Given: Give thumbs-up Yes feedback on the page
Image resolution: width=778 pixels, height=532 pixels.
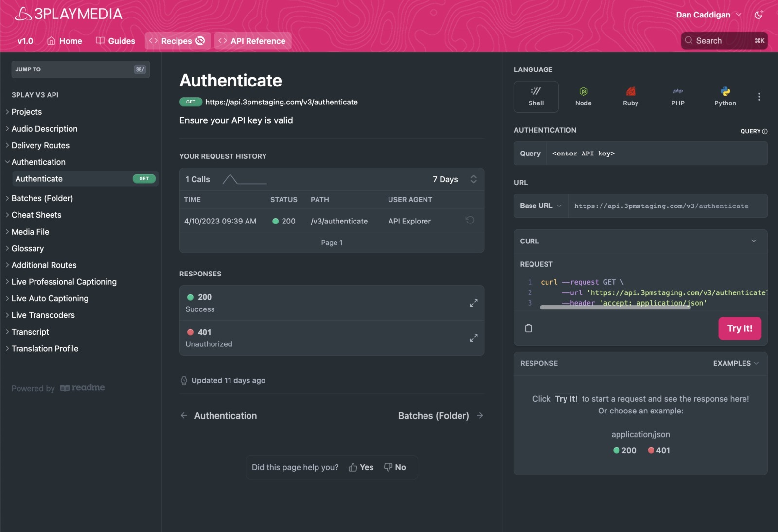Looking at the screenshot, I should pyautogui.click(x=360, y=467).
